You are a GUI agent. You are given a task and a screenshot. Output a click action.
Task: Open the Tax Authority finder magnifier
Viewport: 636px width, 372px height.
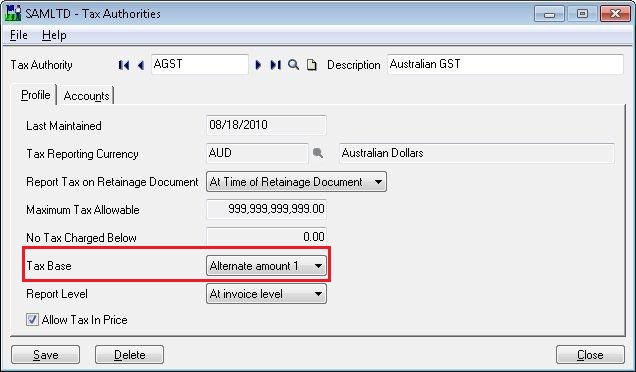[x=294, y=65]
